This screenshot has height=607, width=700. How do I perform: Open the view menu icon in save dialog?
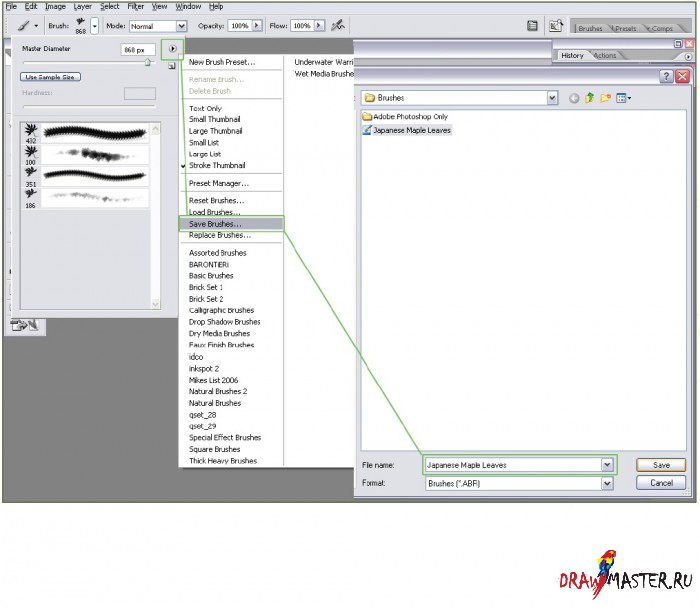623,98
